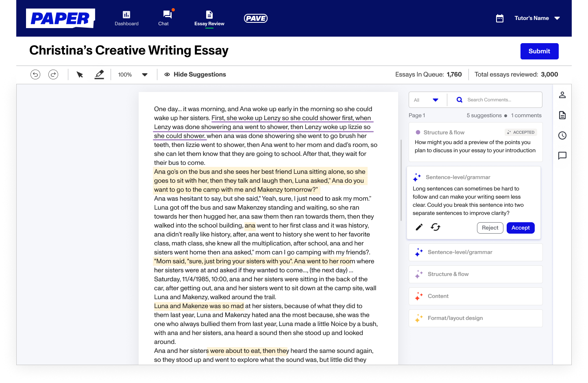Expand the Format/layout design suggestion
Viewport: 588px width, 383px height.
coord(476,318)
